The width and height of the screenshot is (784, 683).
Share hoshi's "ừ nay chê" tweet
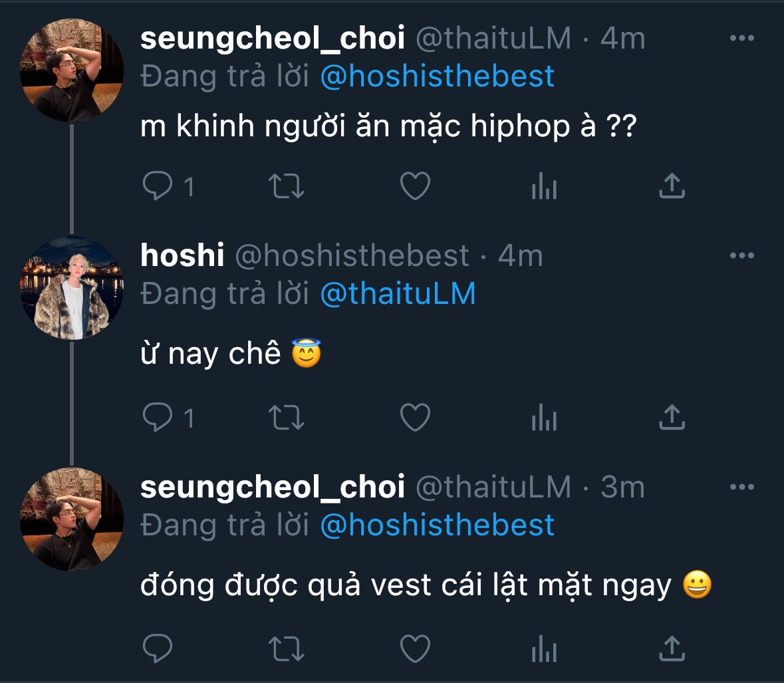pos(672,418)
